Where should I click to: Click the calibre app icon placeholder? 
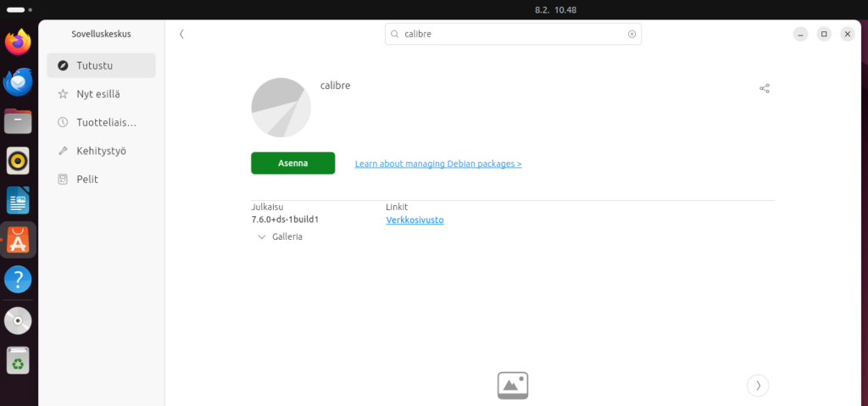(281, 108)
